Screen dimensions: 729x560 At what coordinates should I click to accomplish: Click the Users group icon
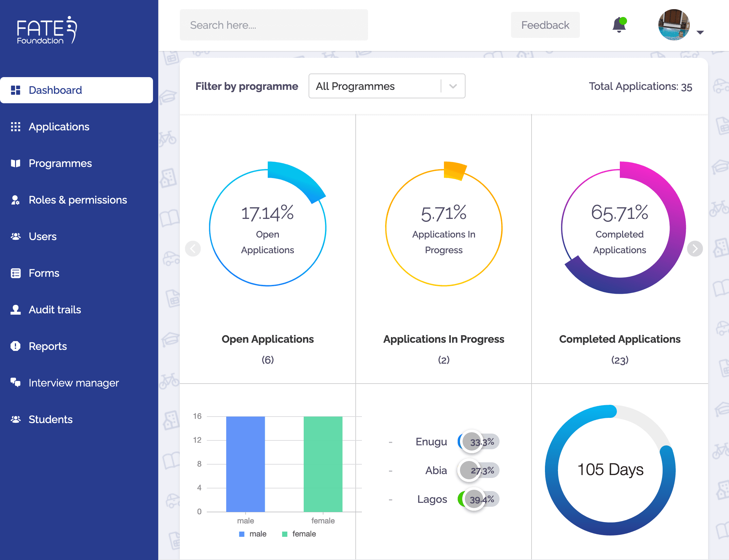click(15, 236)
